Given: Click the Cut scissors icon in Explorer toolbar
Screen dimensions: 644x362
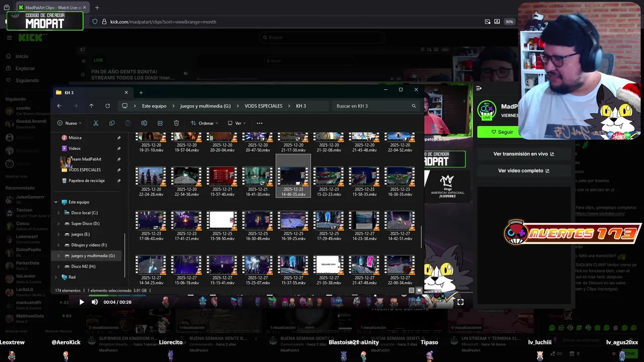Looking at the screenshot, I should pos(96,123).
